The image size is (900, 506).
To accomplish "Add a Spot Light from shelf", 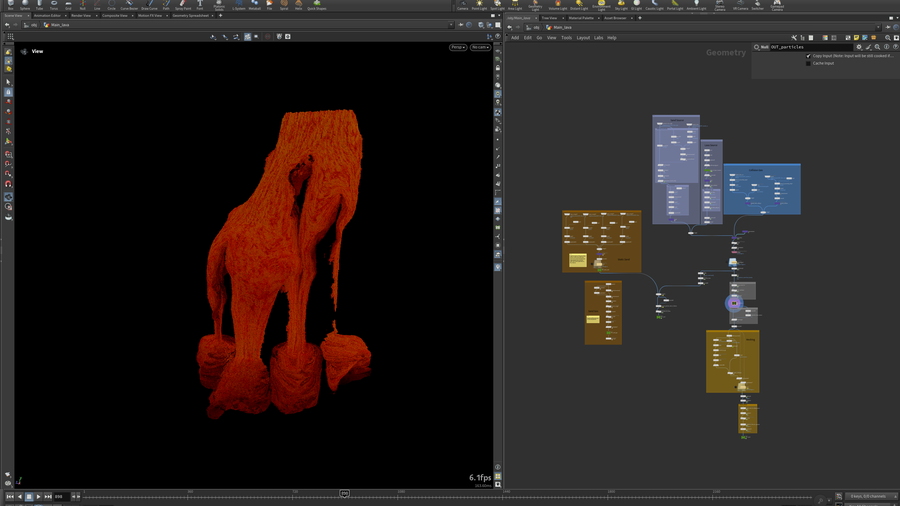I will click(x=497, y=5).
